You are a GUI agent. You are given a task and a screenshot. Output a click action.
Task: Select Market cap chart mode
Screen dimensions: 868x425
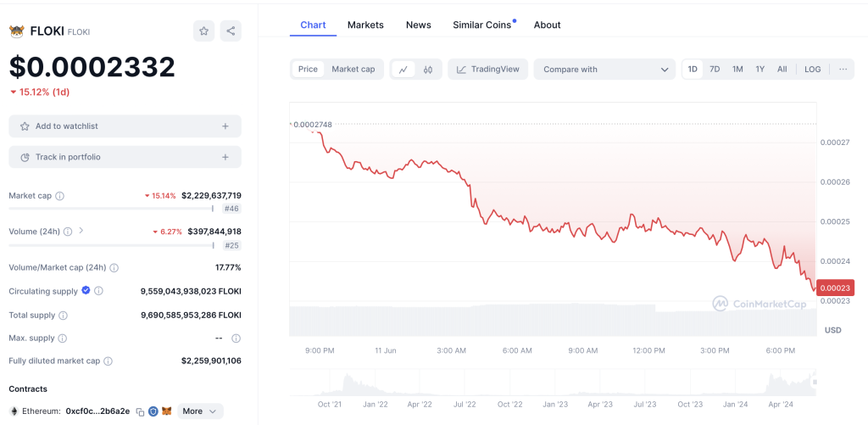click(x=353, y=70)
